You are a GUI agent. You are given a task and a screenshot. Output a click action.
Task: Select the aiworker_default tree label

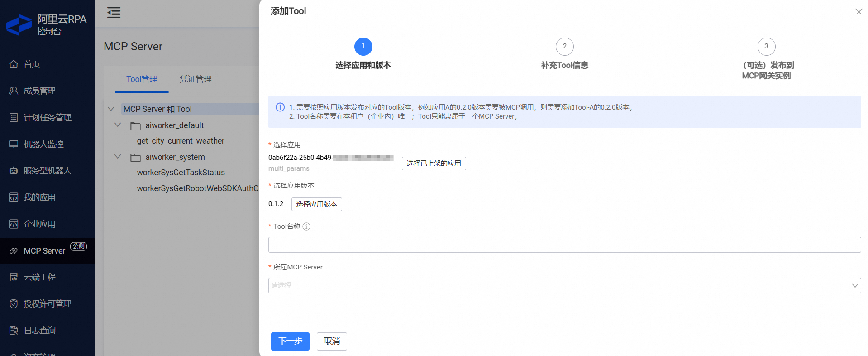[x=175, y=125]
